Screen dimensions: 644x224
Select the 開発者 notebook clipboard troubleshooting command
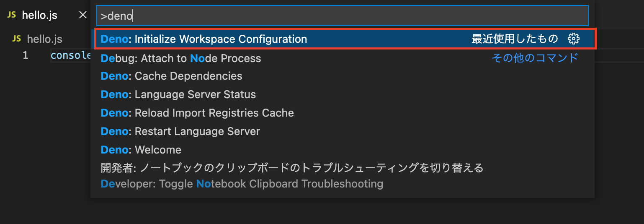coord(292,168)
